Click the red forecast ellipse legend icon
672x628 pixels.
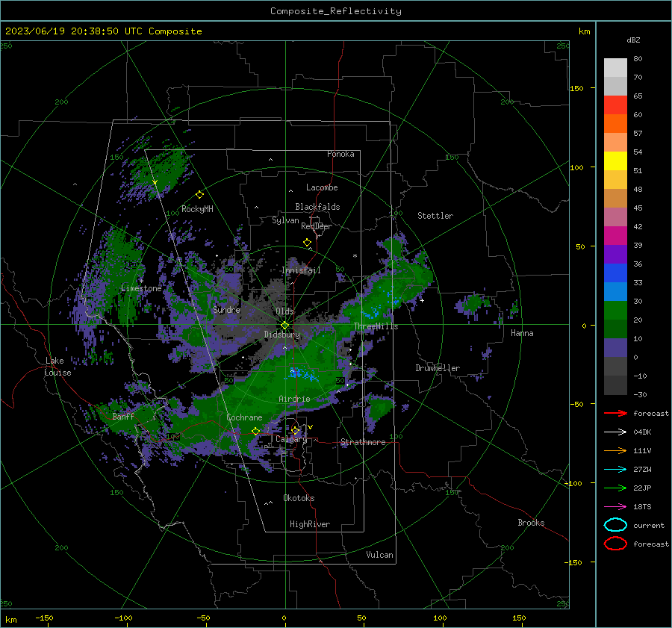615,544
